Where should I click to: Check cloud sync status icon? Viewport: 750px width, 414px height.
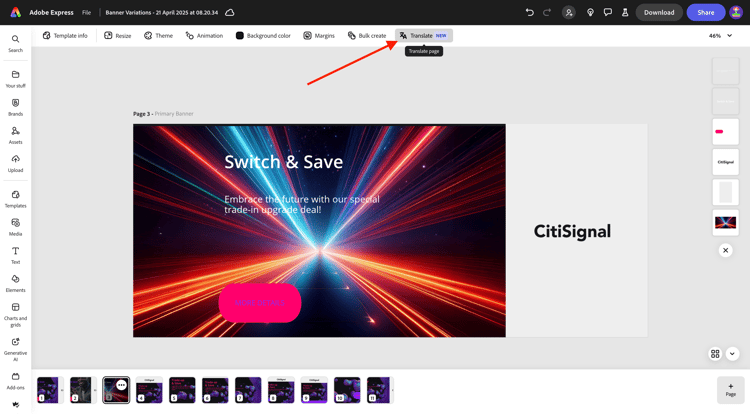[230, 12]
